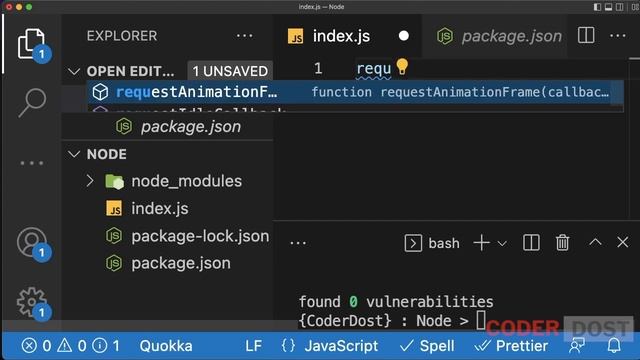Kill terminal with trash icon
This screenshot has height=360, width=640.
562,242
